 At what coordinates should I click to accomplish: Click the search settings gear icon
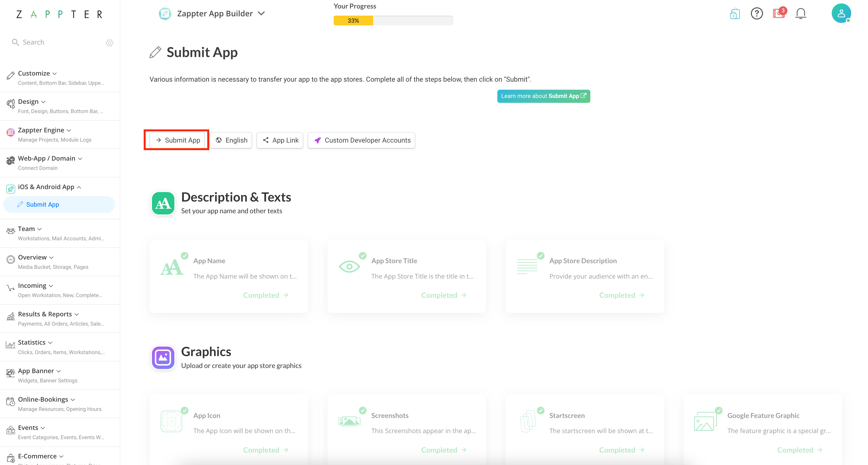[110, 43]
